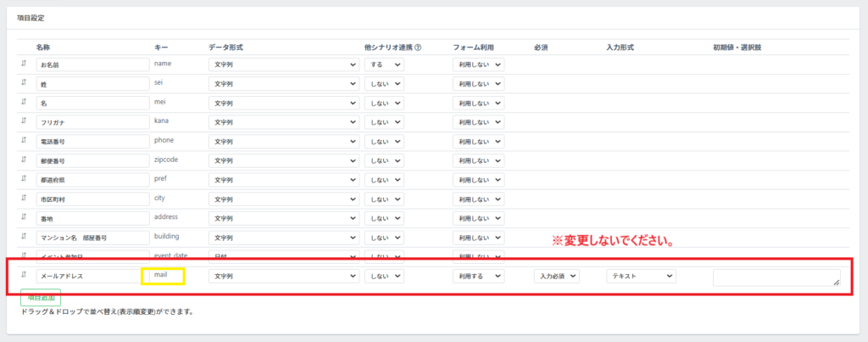The width and height of the screenshot is (868, 342).
Task: Click the 初期値・選択肢 text area
Action: (x=776, y=278)
